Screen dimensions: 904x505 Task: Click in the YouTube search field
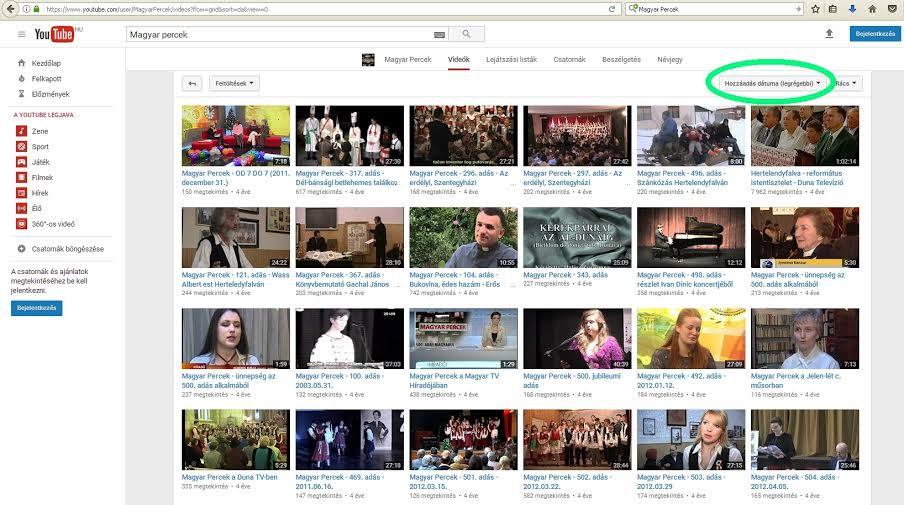(x=280, y=34)
